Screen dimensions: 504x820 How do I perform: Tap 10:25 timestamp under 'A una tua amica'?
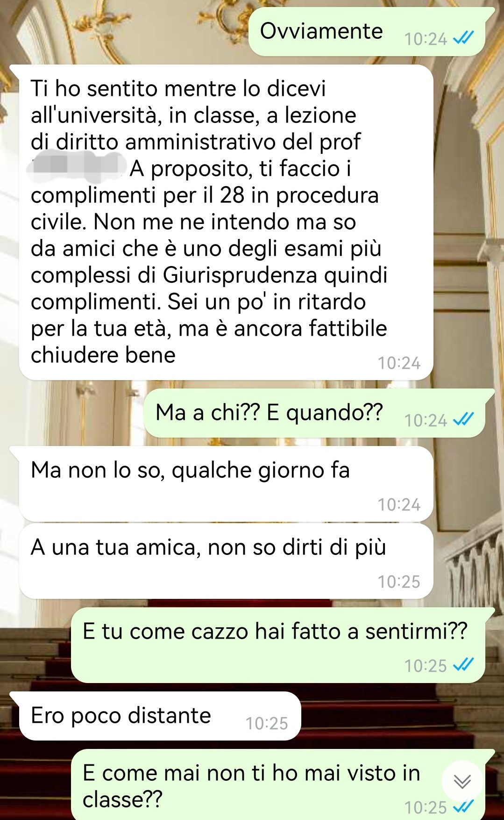click(399, 581)
